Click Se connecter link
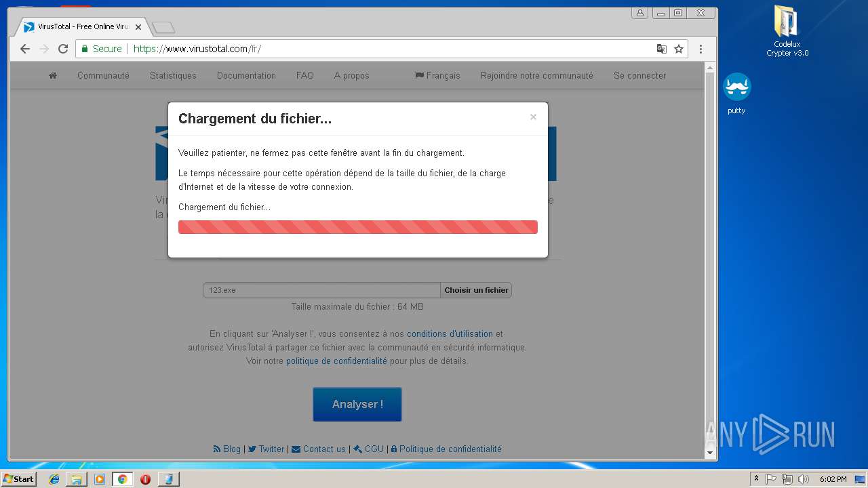This screenshot has width=868, height=488. (640, 76)
